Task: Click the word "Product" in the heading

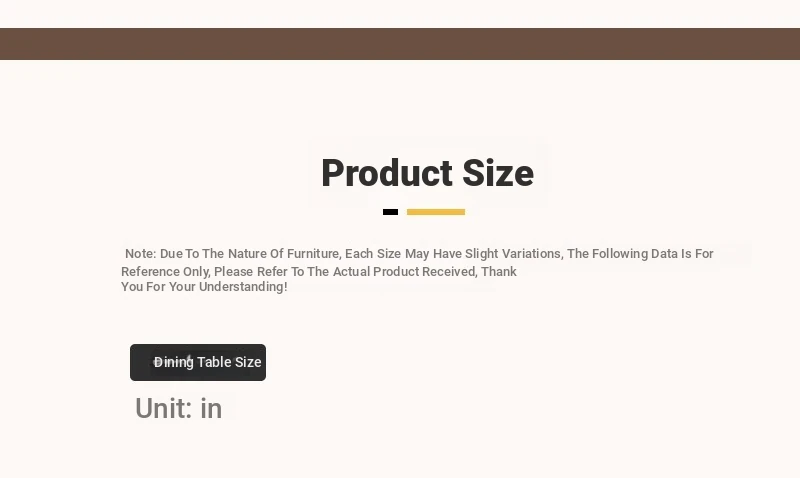Action: click(387, 173)
